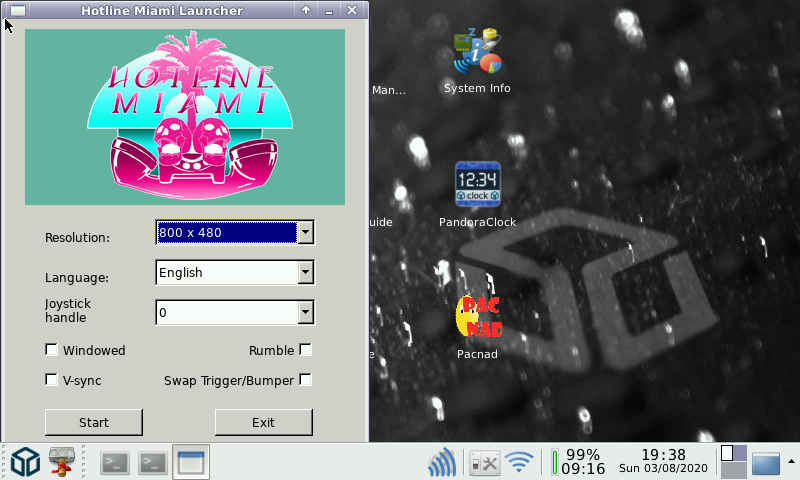The width and height of the screenshot is (800, 480).
Task: Click the battery 99% indicator
Action: tap(580, 462)
